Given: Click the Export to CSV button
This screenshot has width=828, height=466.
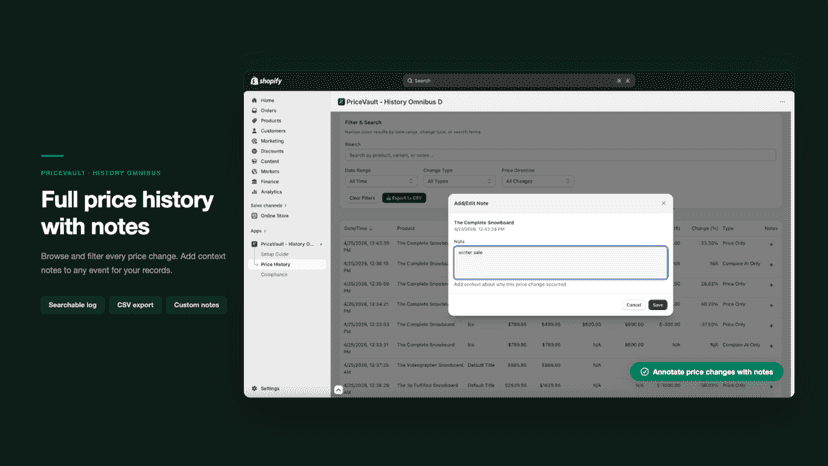Looking at the screenshot, I should point(404,198).
